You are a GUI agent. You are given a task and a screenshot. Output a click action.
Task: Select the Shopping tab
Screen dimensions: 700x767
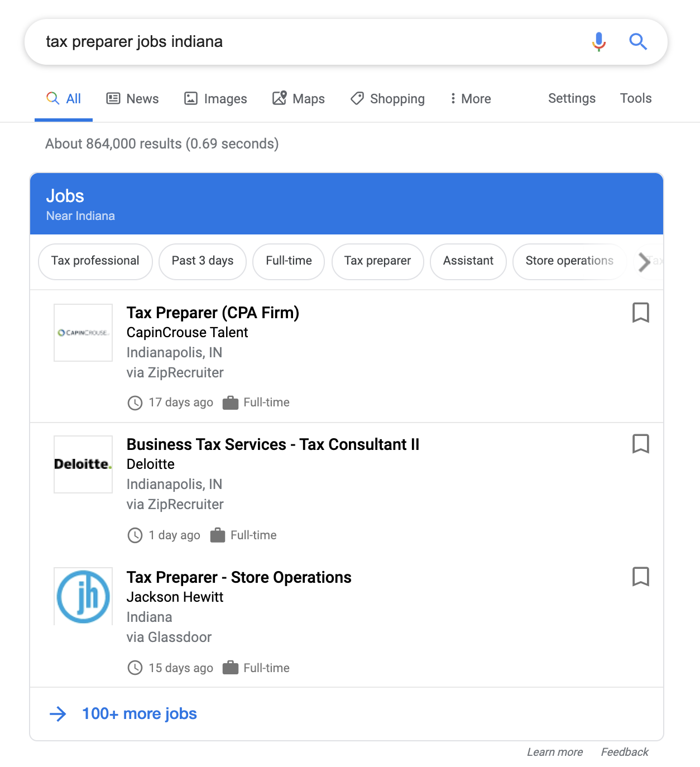pyautogui.click(x=387, y=99)
